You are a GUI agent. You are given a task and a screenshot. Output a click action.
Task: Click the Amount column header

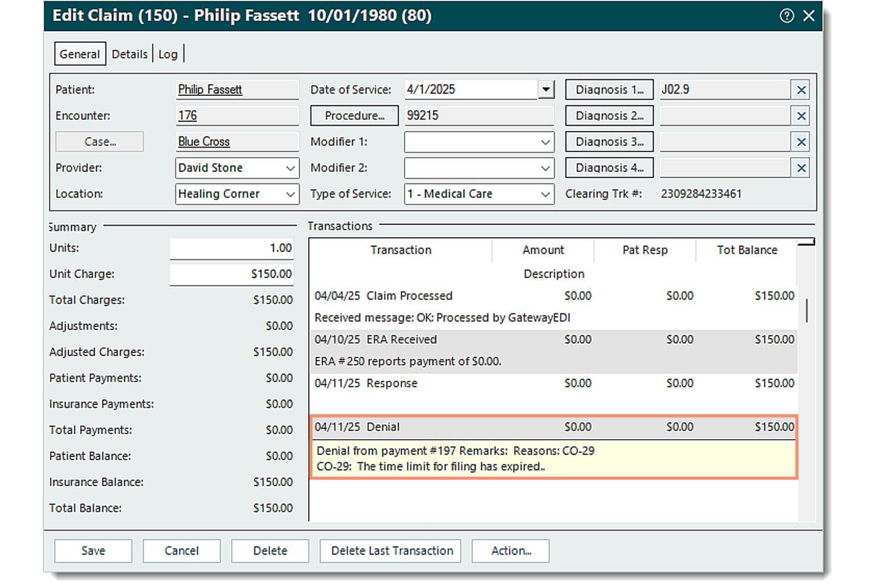coord(543,250)
